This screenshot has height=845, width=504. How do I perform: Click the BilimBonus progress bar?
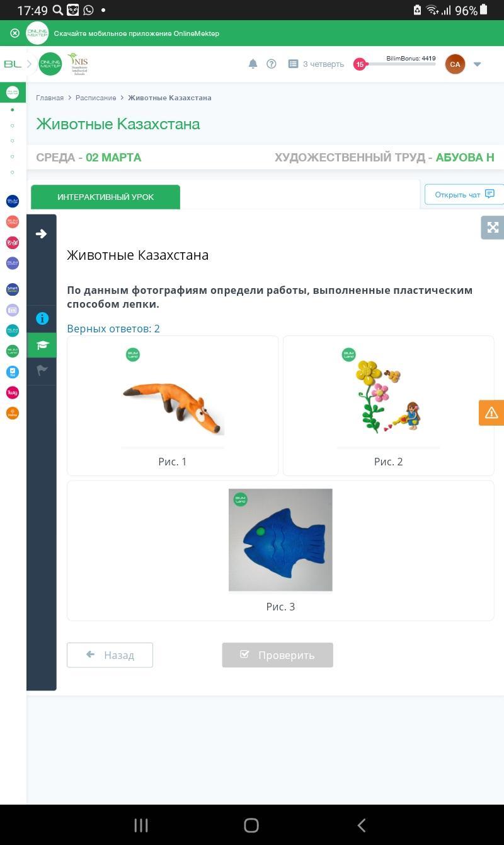(401, 64)
